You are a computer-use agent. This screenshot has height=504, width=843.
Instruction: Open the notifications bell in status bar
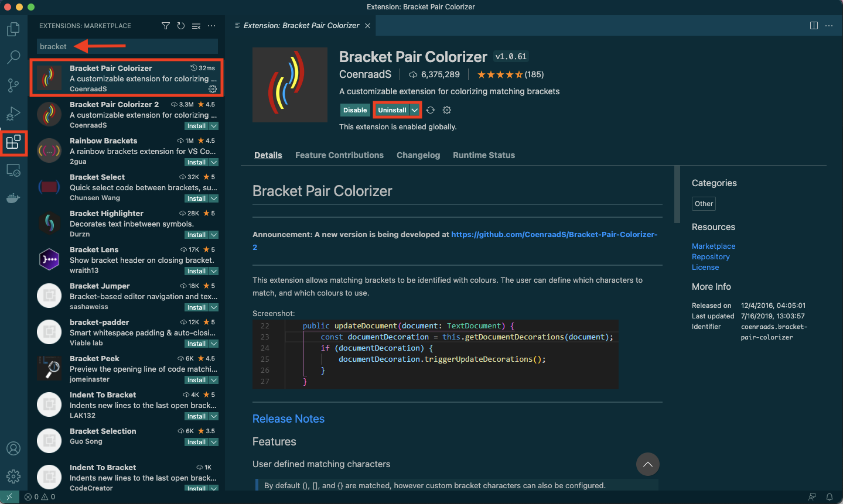coord(830,497)
